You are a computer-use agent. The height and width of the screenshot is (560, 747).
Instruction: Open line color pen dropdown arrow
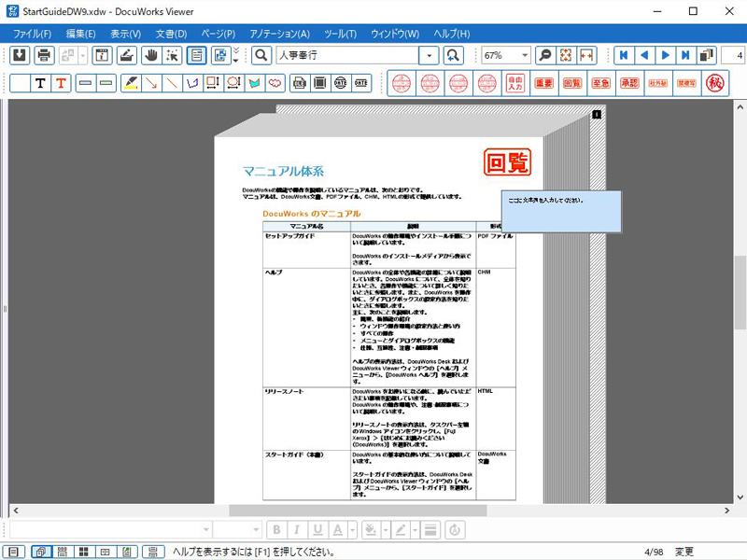pyautogui.click(x=416, y=530)
